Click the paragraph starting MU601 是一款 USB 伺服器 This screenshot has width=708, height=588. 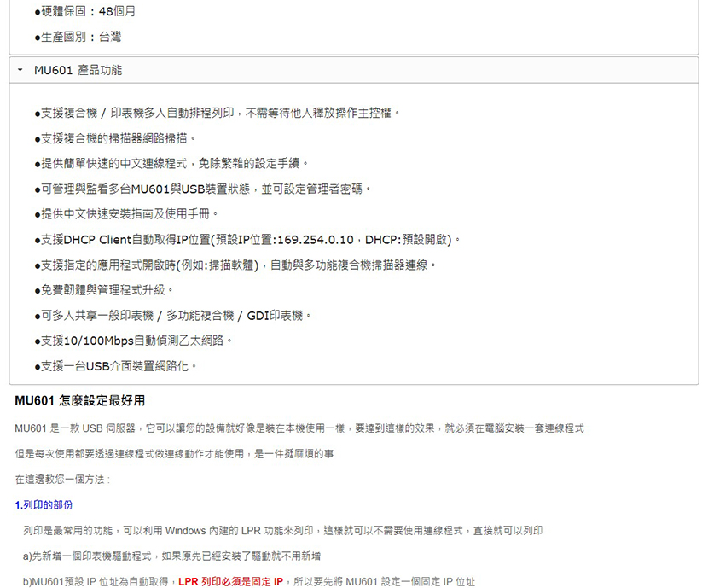pyautogui.click(x=299, y=428)
